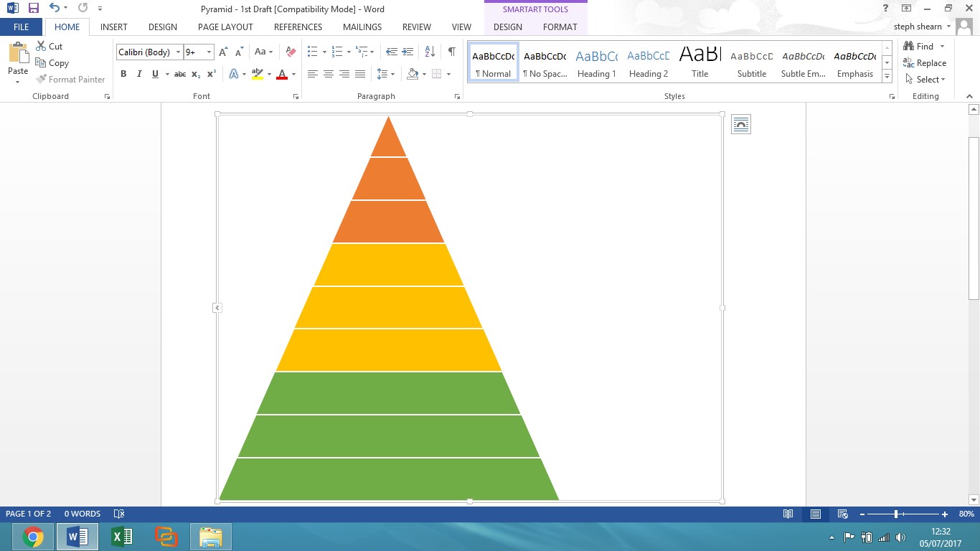Sort the selection alphabetically
The image size is (980, 551).
[x=430, y=52]
